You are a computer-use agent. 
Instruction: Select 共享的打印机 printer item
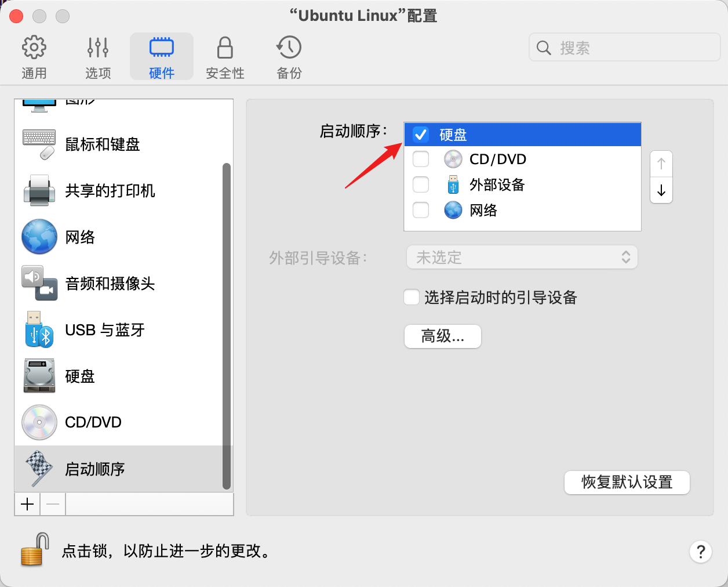(x=110, y=191)
